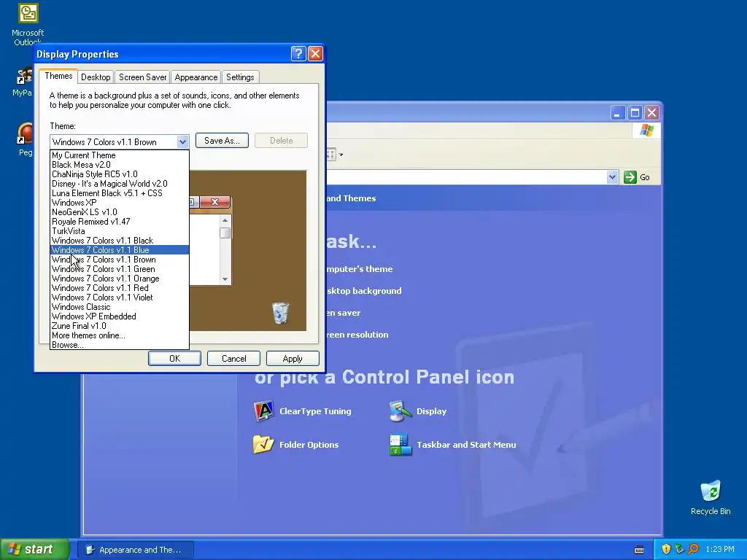Choose the Windows Classic theme
747x560 pixels.
pyautogui.click(x=120, y=307)
